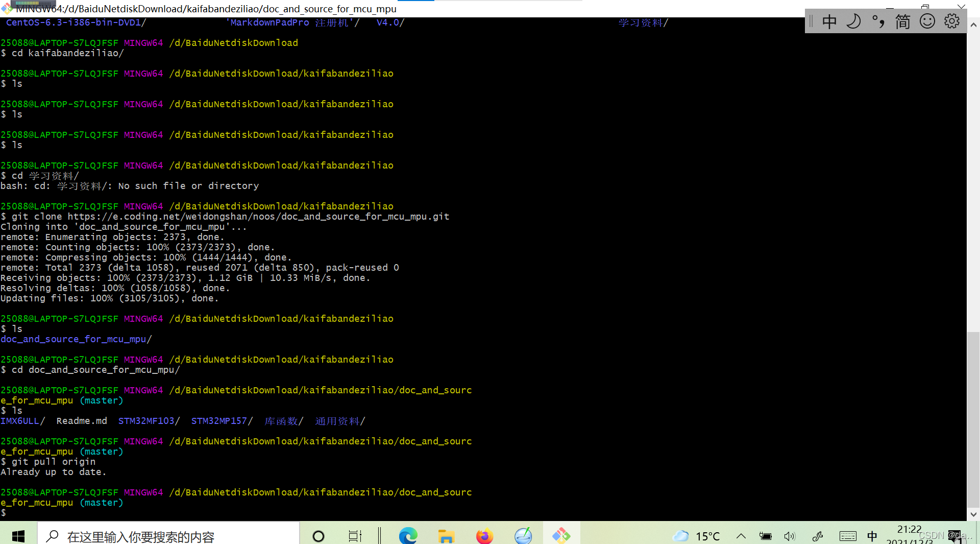
Task: Click 'remote: Total 2373' output line
Action: click(x=200, y=268)
